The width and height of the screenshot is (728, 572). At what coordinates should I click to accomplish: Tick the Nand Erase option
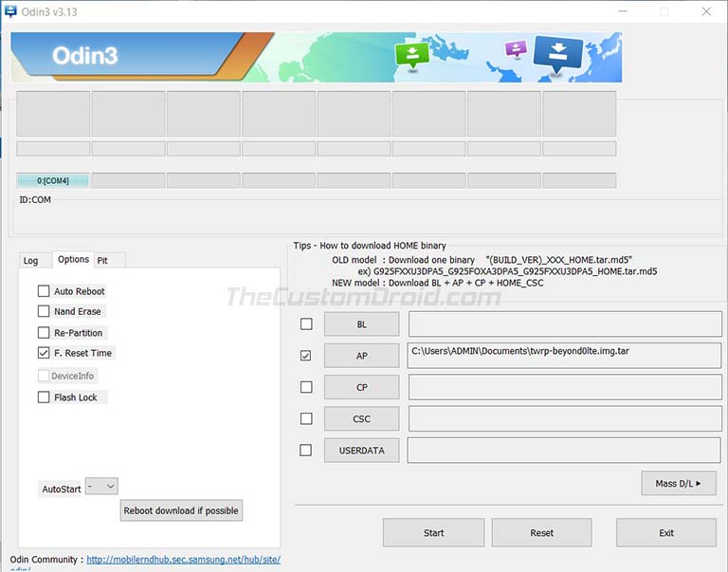coord(44,311)
